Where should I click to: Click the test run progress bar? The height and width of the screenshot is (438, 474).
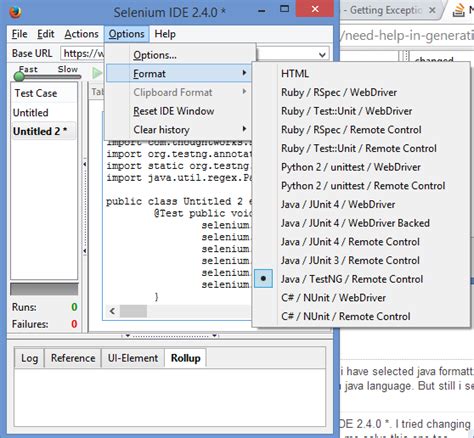44,289
